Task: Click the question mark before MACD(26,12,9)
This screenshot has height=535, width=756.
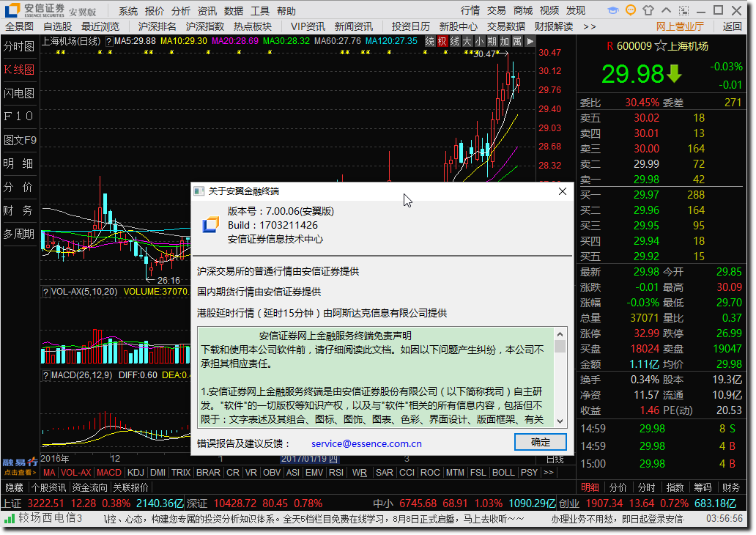Action: pyautogui.click(x=46, y=375)
